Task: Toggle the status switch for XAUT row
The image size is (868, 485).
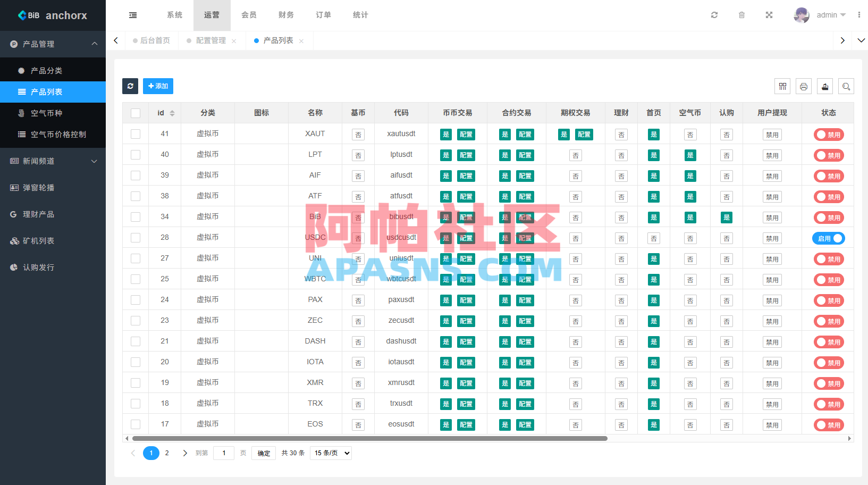Action: click(829, 135)
